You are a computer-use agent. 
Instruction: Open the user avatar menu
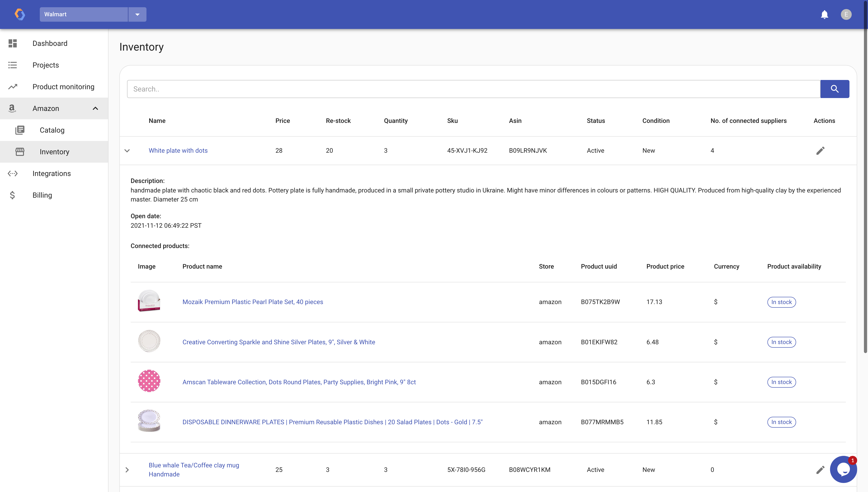coord(846,14)
